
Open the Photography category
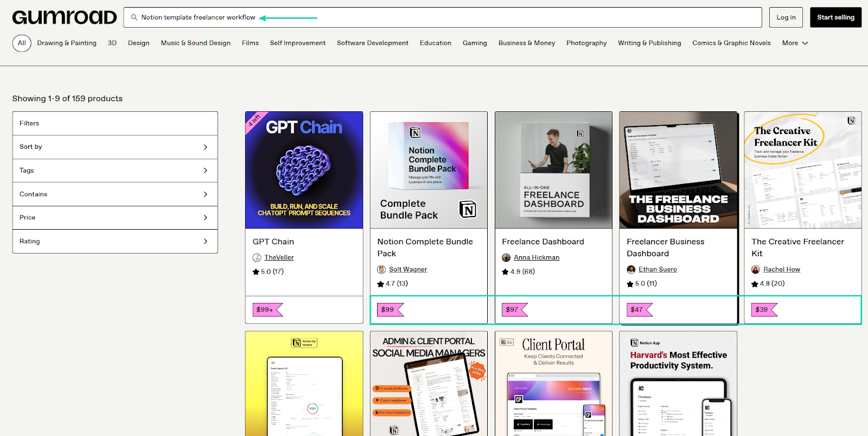tap(586, 43)
